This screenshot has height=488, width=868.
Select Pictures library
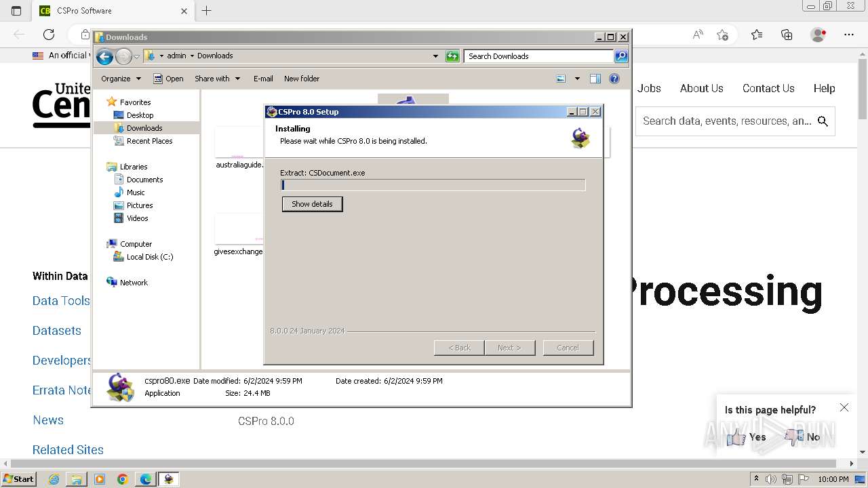click(x=140, y=205)
